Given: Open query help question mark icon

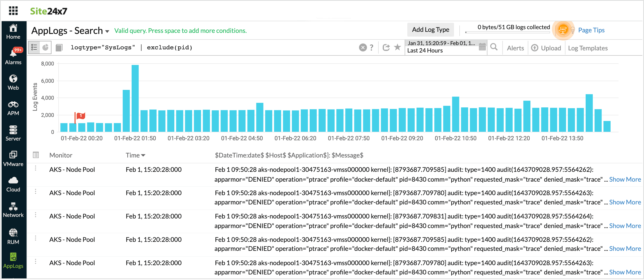Looking at the screenshot, I should [371, 47].
